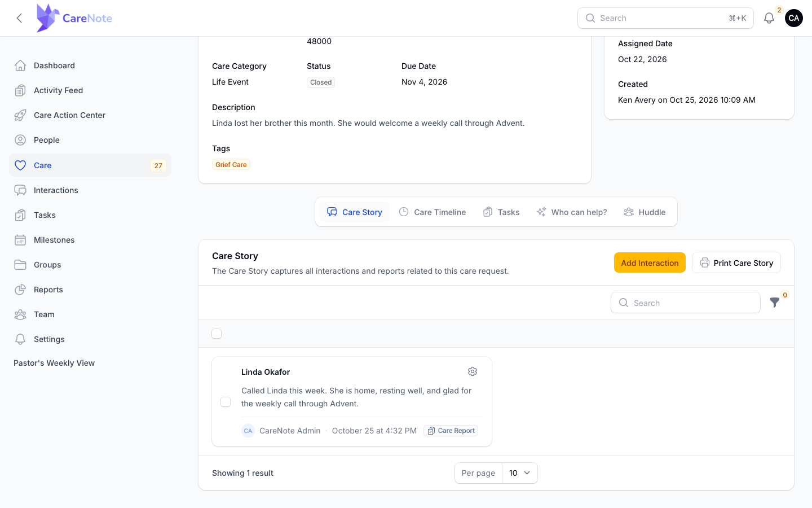Click the Linda Okafor interaction name

click(266, 372)
